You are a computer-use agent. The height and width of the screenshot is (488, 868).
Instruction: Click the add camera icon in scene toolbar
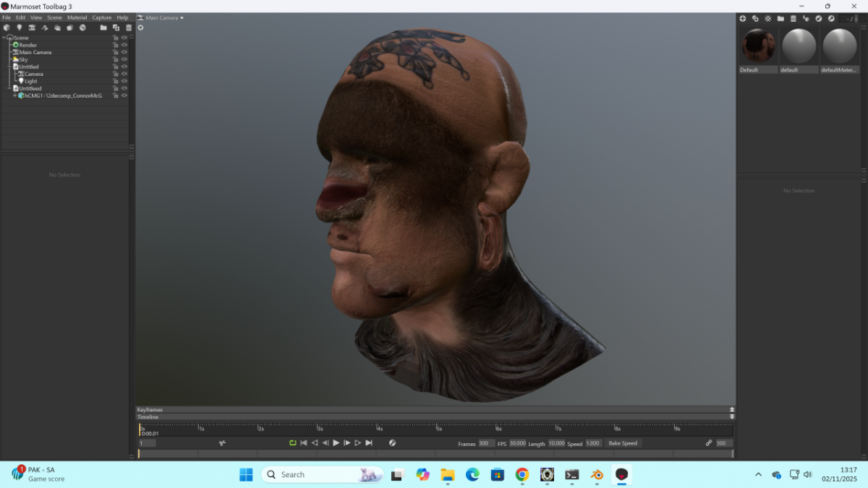click(32, 27)
